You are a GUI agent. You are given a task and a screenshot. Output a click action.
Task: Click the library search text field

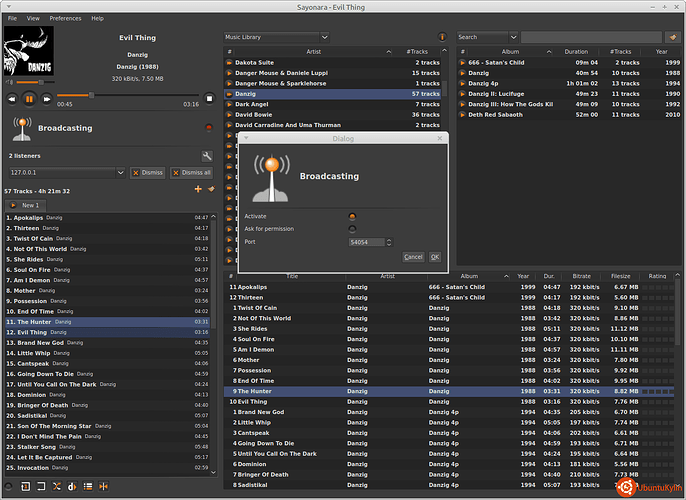(591, 37)
